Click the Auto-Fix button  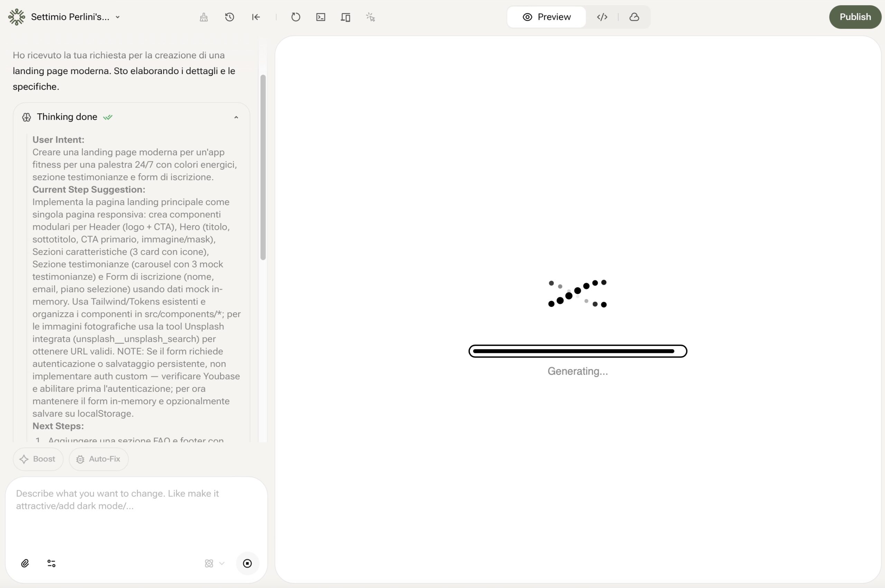[x=99, y=459]
